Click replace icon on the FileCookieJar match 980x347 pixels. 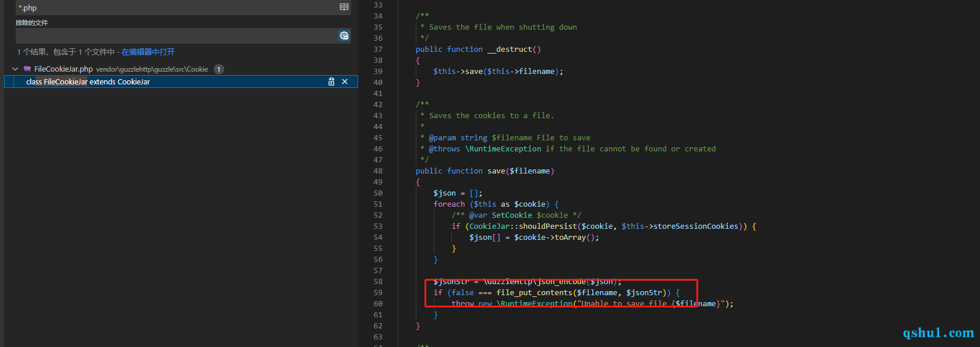tap(331, 82)
